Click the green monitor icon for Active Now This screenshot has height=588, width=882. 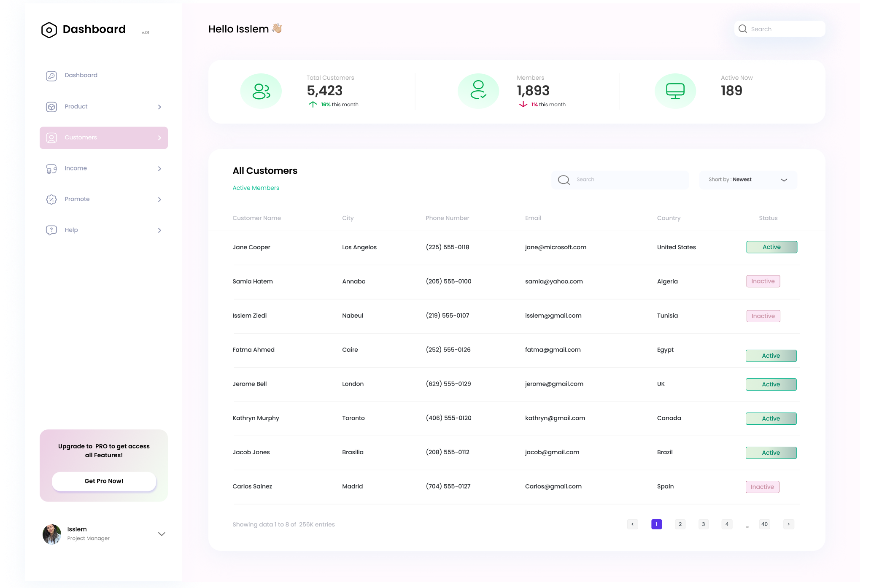(674, 90)
